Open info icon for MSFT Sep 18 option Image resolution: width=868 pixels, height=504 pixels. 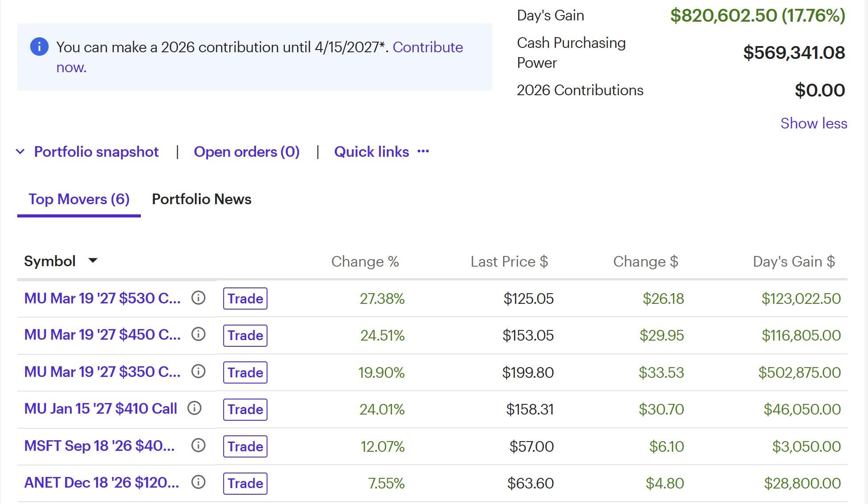point(198,446)
